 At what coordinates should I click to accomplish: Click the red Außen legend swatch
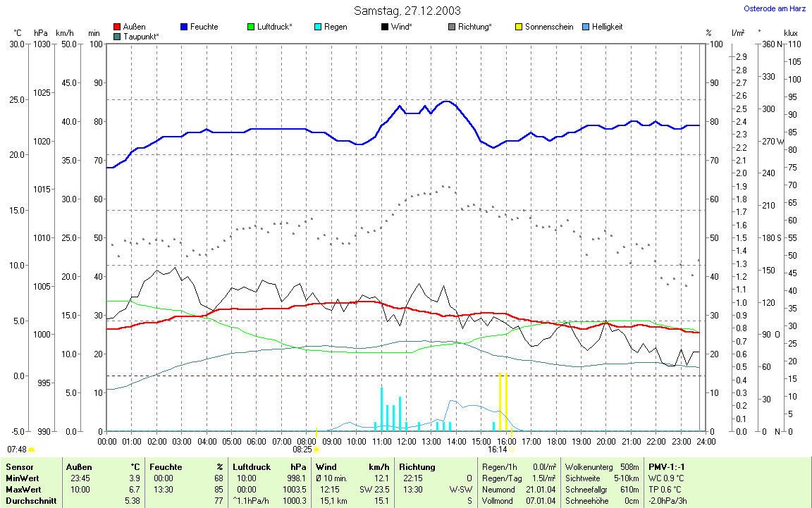point(117,27)
